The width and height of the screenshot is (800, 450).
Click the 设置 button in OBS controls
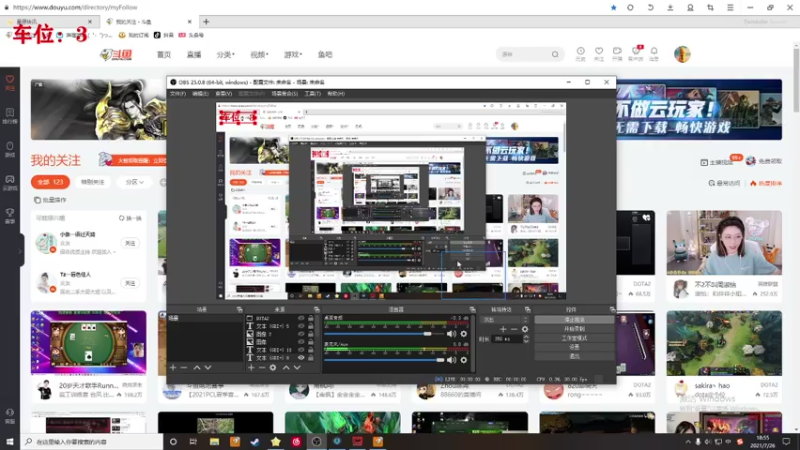[574, 347]
